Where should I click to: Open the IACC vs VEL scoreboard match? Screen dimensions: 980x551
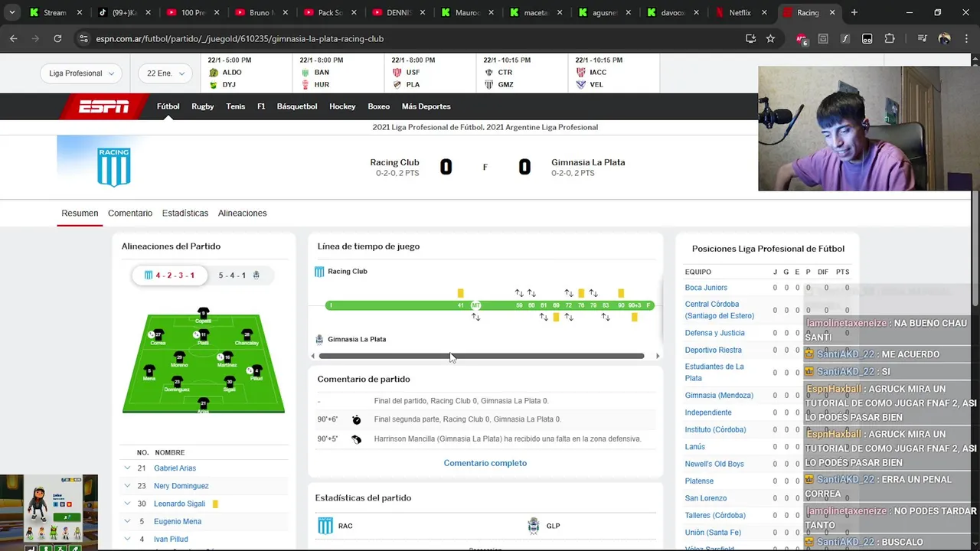tap(612, 73)
